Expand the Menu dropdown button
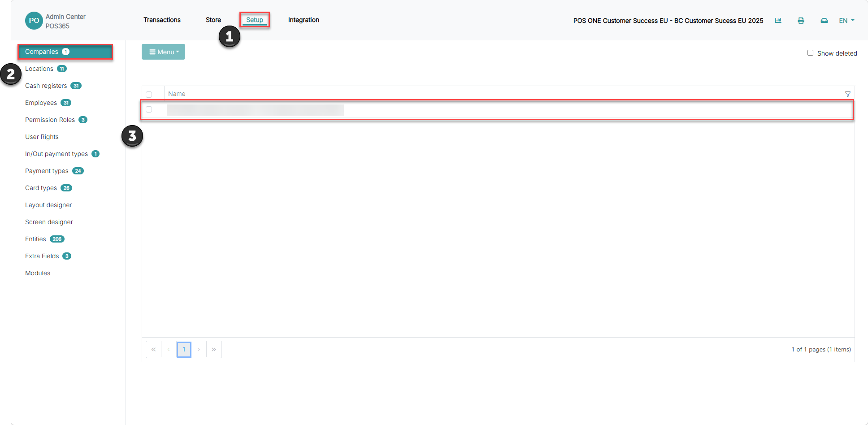This screenshot has width=868, height=425. tap(163, 52)
